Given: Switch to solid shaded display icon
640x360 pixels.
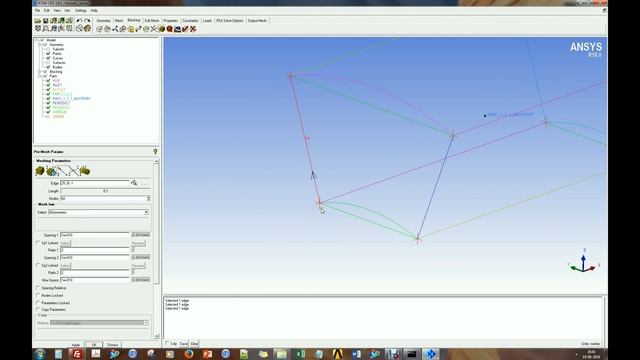Looking at the screenshot, I should 87,28.
